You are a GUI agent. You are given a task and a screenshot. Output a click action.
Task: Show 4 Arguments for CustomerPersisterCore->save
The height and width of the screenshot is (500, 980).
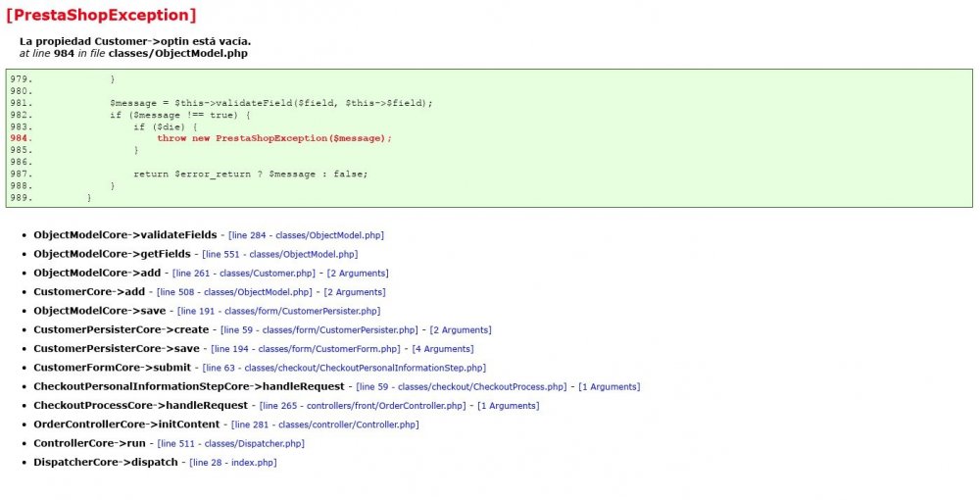click(443, 349)
